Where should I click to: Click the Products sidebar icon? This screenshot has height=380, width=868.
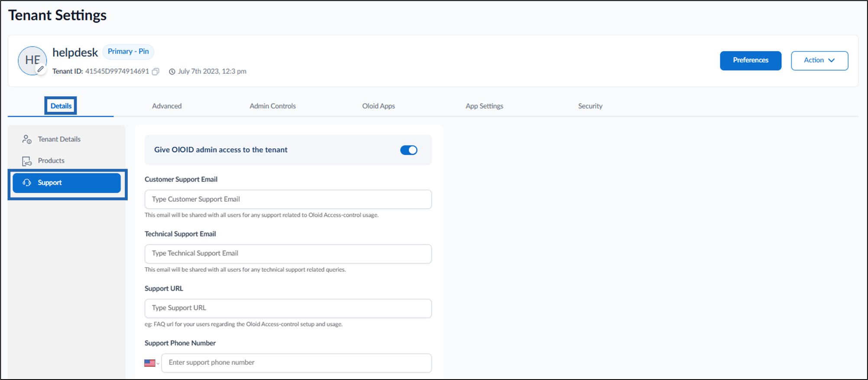(x=27, y=161)
